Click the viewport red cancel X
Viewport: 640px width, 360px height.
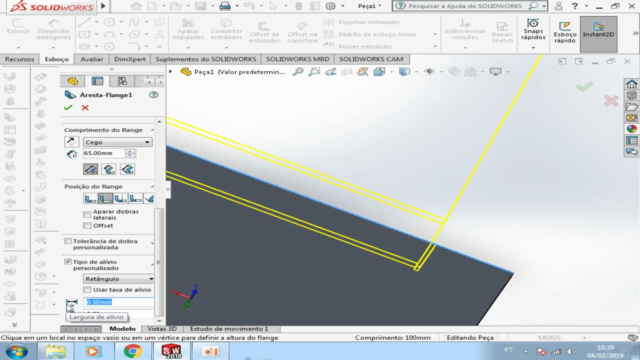pos(611,100)
